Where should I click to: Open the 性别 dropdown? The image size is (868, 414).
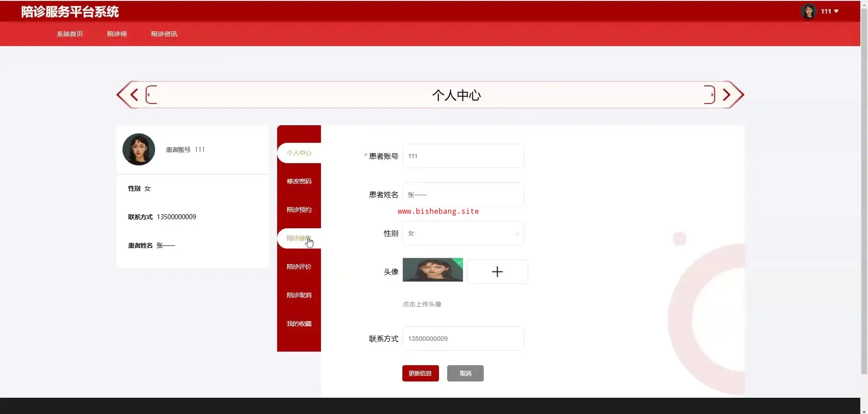(463, 233)
